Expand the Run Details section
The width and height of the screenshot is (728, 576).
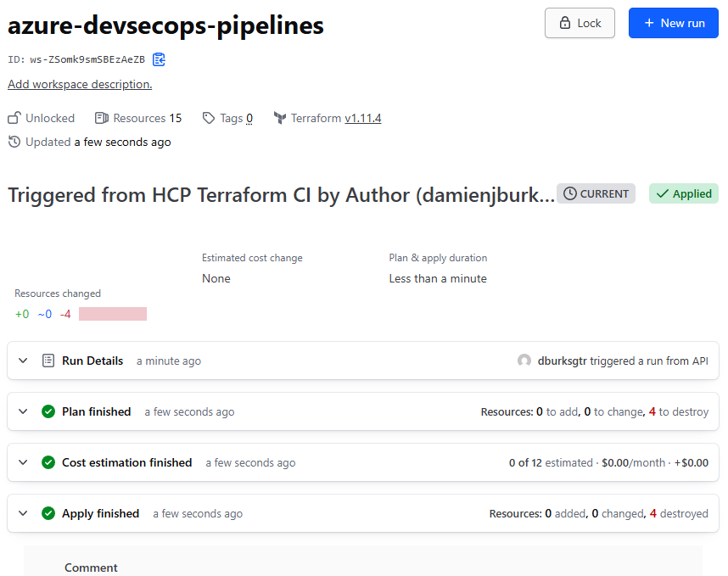[23, 361]
